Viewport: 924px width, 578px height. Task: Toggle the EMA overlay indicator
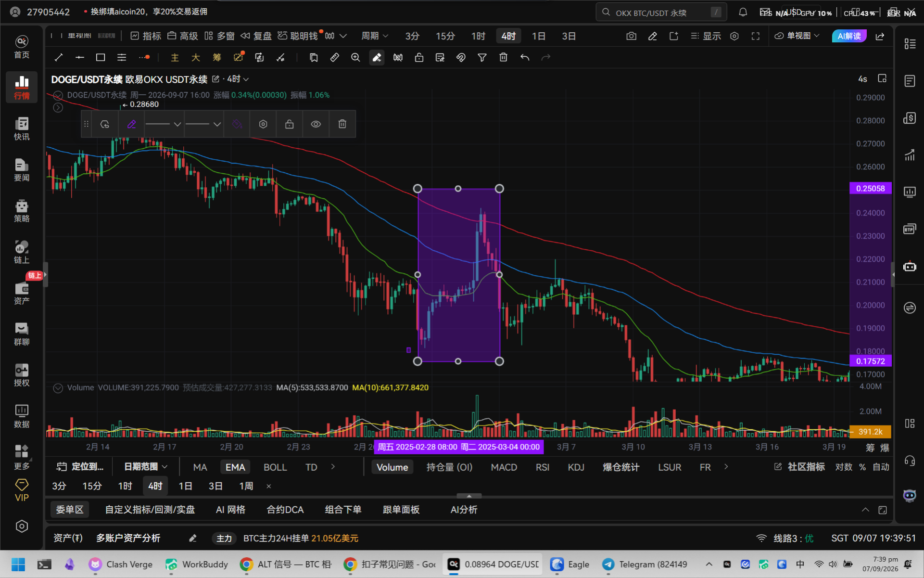[x=235, y=467]
